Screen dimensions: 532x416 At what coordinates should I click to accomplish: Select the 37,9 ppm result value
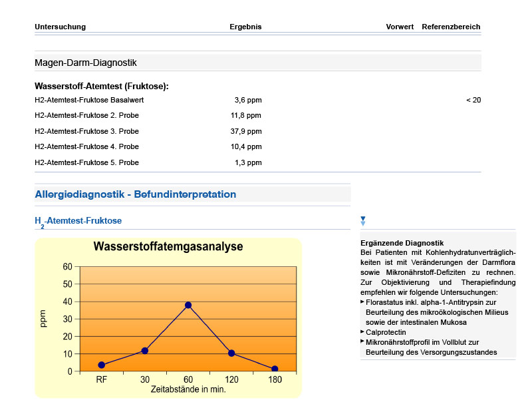[x=247, y=130]
